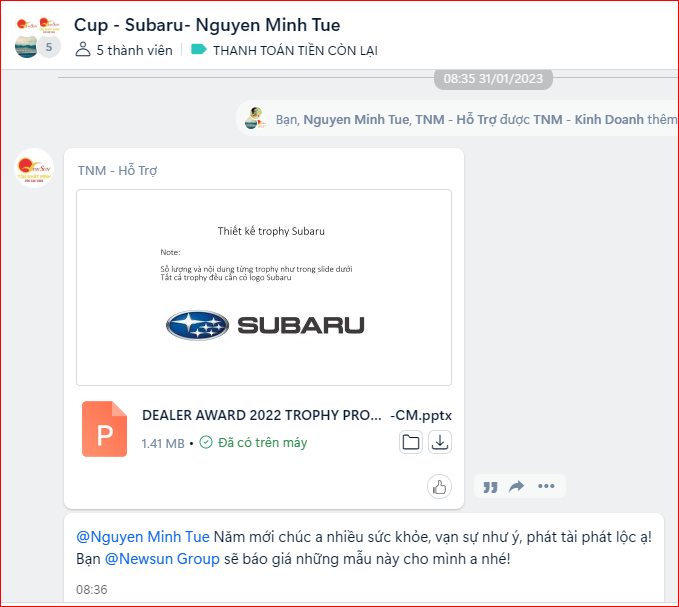The image size is (679, 607).
Task: Open the Subaru trophy slide preview thumbnail
Action: (264, 287)
